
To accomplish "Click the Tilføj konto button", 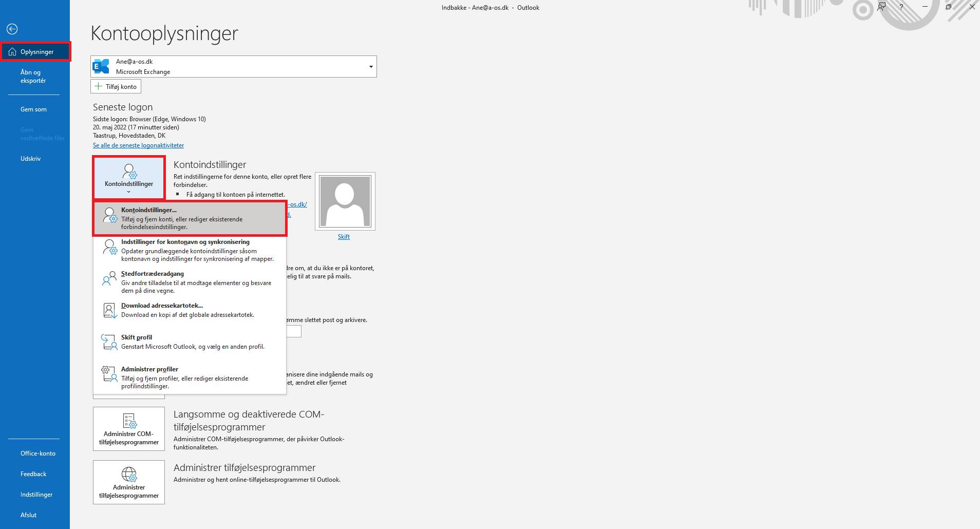I will (116, 86).
